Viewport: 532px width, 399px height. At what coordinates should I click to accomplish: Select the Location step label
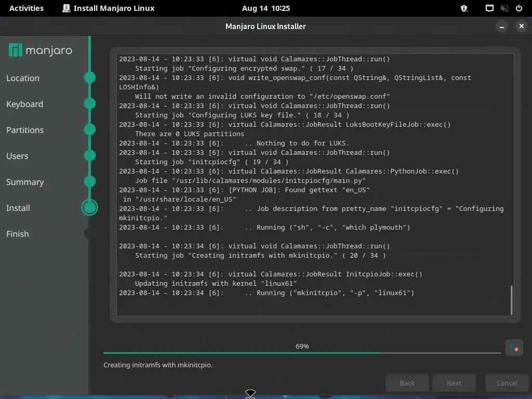[23, 78]
